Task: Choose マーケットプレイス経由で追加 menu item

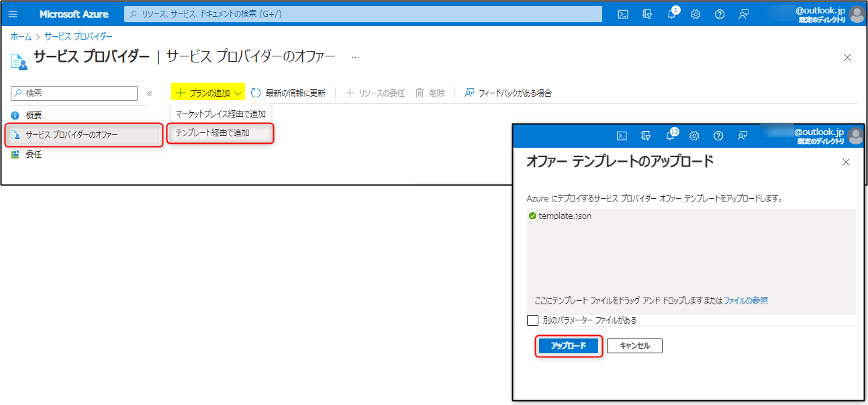Action: 220,114
